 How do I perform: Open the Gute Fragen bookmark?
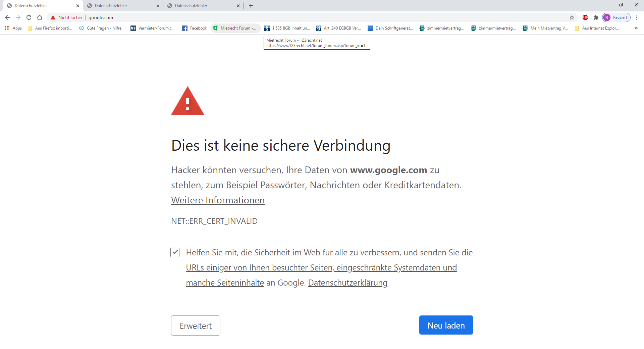(x=102, y=28)
